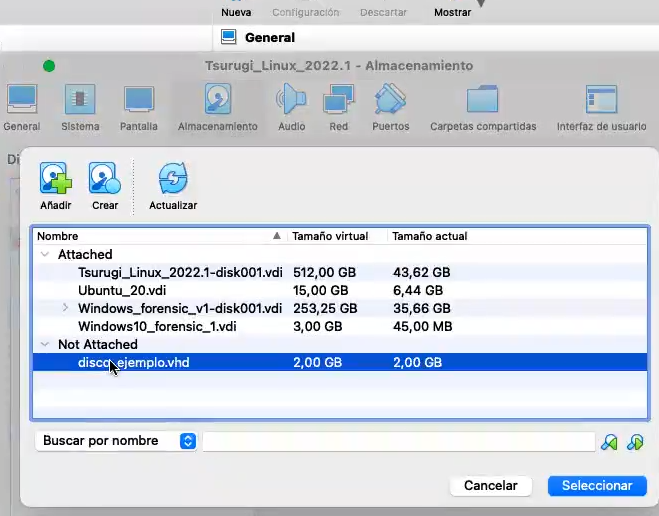Click the 253,25 GB virtual size value
Viewport: 659px width, 516px height.
325,308
